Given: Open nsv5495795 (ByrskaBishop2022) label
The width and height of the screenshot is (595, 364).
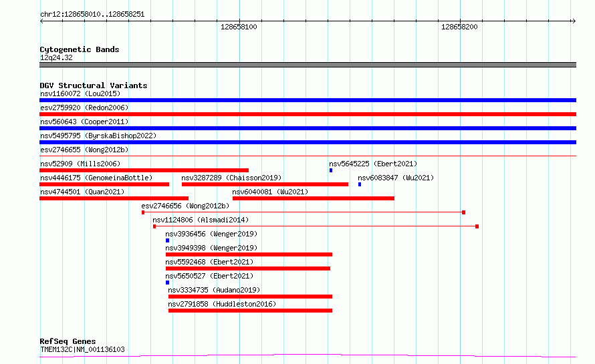Looking at the screenshot, I should [x=98, y=136].
